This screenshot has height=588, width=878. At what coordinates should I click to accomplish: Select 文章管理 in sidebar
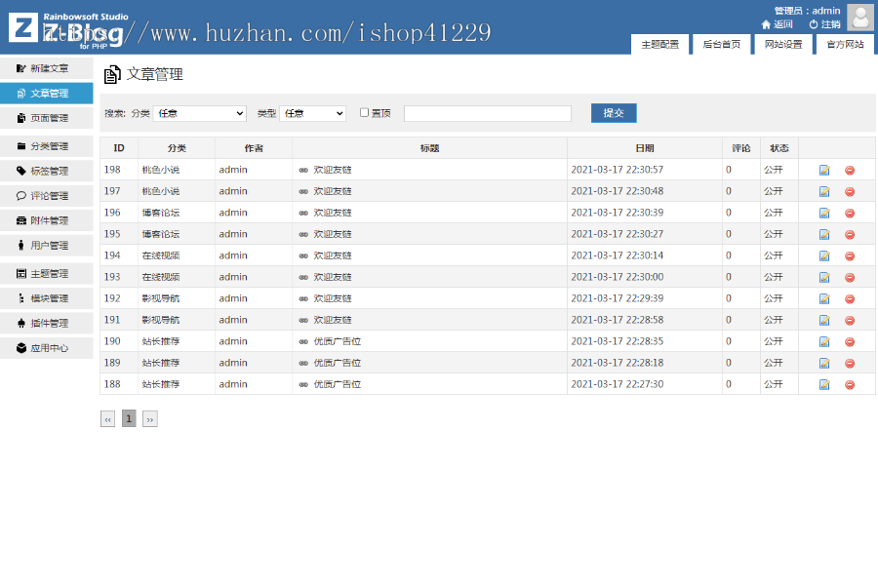click(47, 93)
